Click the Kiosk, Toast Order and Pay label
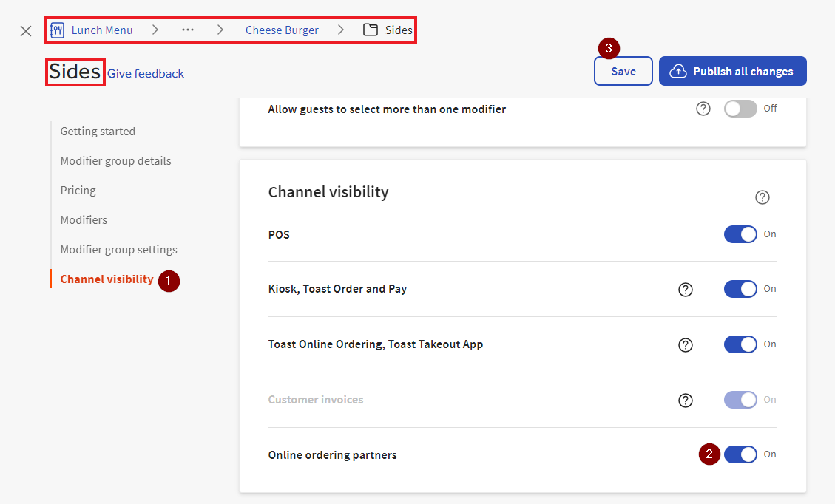The width and height of the screenshot is (835, 504). (337, 289)
